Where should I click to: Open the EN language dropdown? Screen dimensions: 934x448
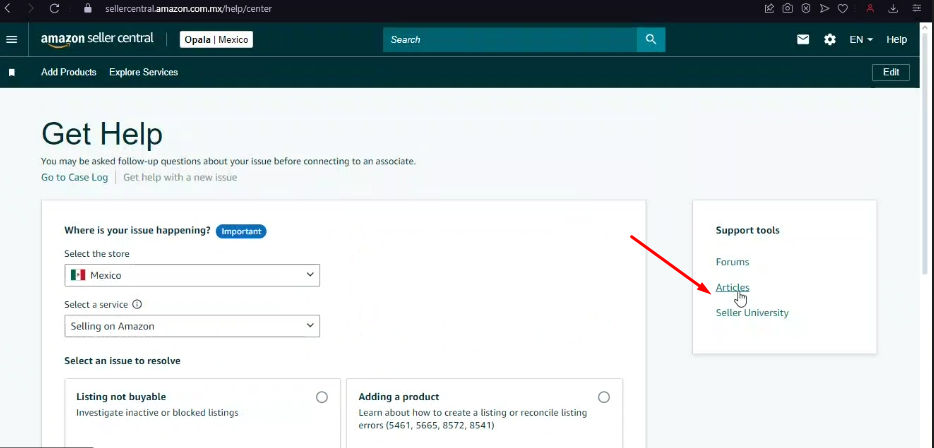(x=861, y=39)
